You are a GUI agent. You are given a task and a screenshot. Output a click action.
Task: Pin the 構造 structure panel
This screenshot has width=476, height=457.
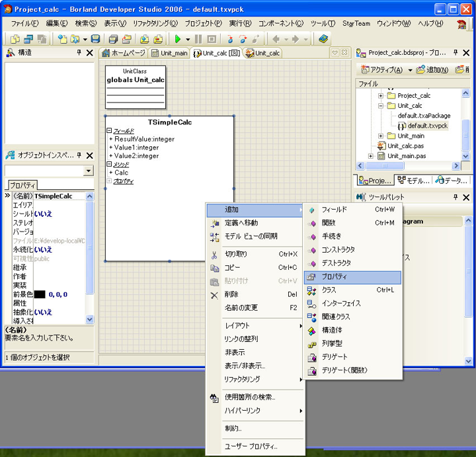[x=79, y=52]
